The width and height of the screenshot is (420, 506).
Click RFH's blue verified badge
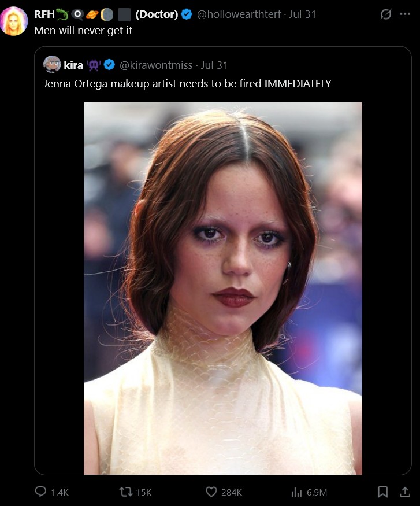tap(187, 14)
